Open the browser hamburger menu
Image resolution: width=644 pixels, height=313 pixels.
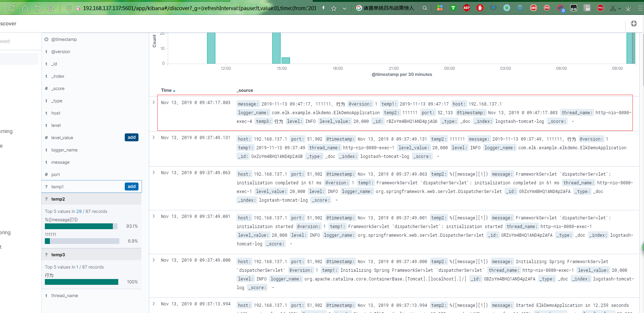(640, 8)
